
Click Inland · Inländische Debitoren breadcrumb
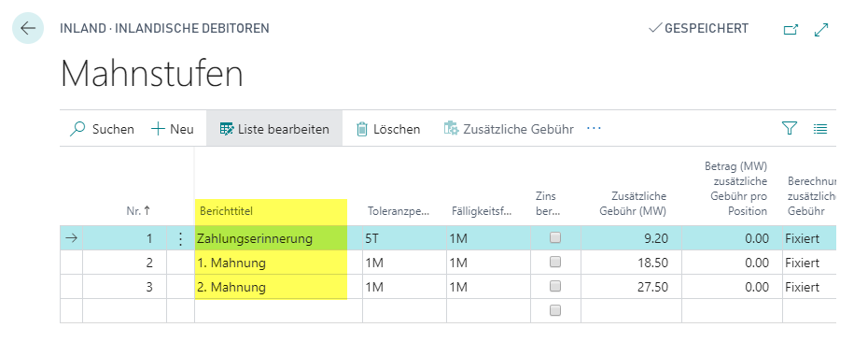tap(165, 28)
